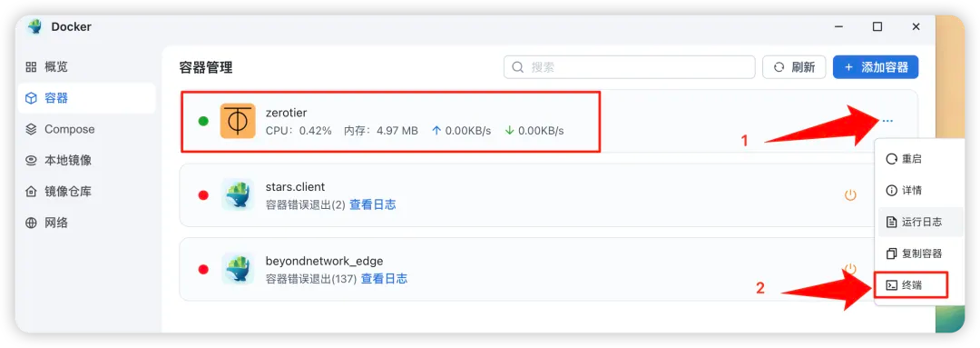The height and width of the screenshot is (348, 980).
Task: Click the 本地镜像 disk icon
Action: [x=31, y=160]
